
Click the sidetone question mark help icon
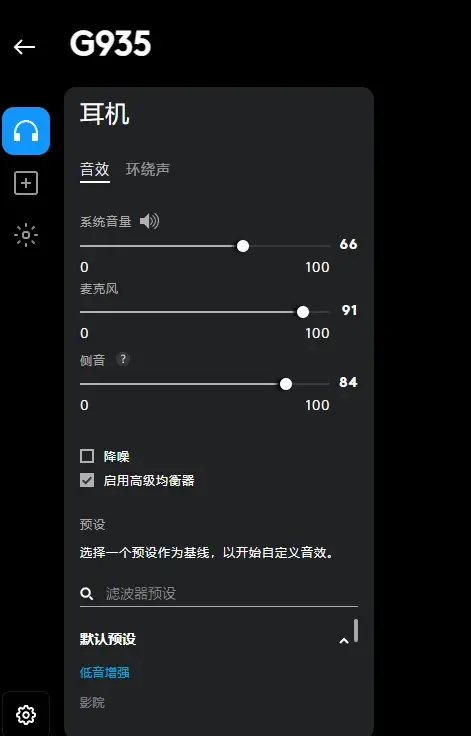(123, 360)
